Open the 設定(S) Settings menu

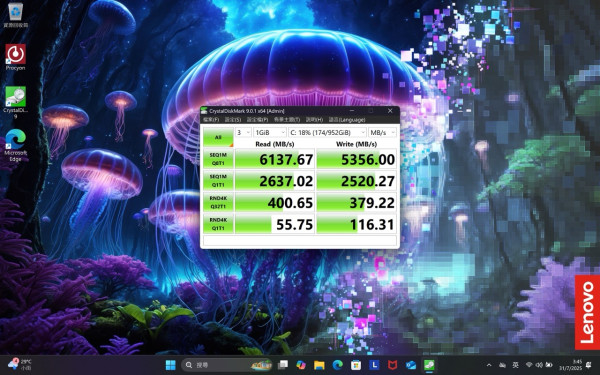pyautogui.click(x=233, y=120)
